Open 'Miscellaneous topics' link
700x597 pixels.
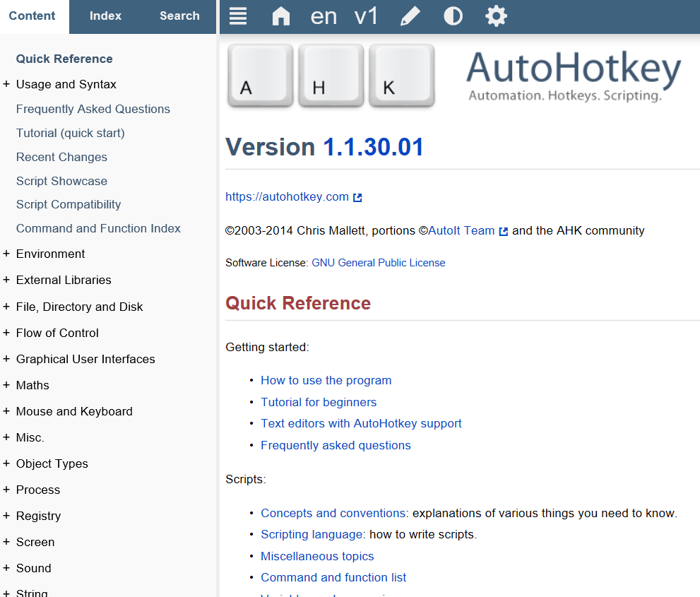tap(317, 556)
